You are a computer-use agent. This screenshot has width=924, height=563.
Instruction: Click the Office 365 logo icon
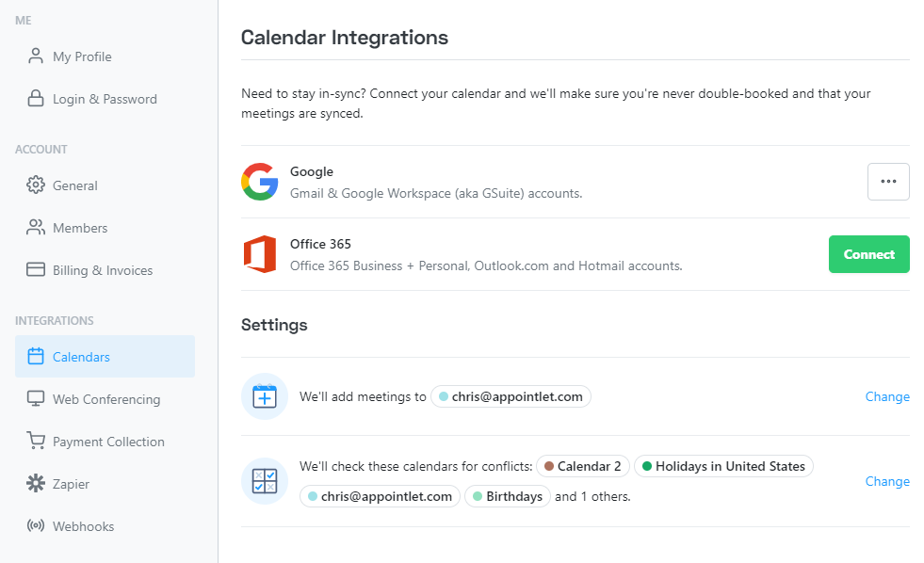click(x=259, y=254)
